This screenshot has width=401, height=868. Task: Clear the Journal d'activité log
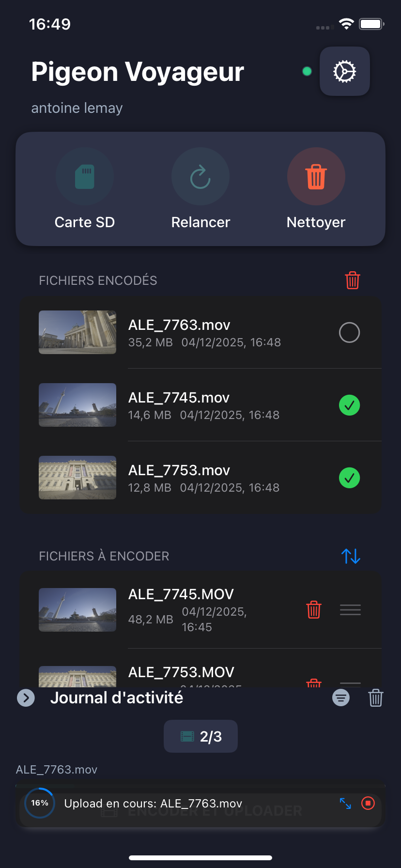[375, 698]
